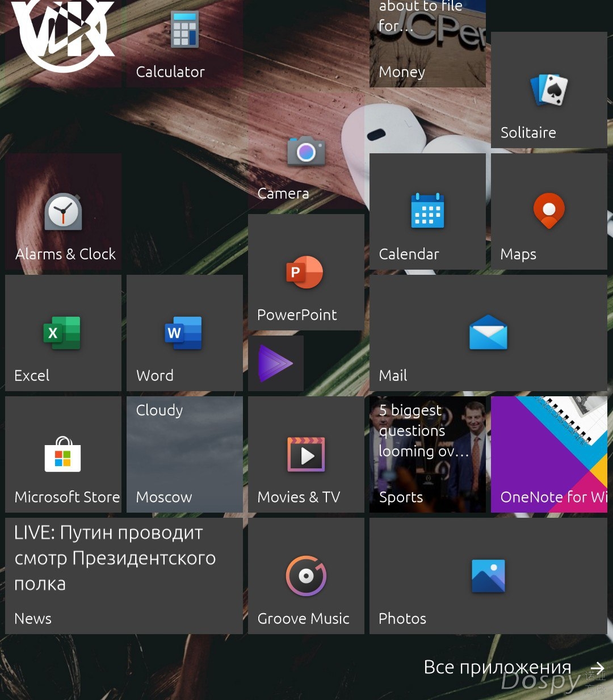Screen dimensions: 613x700
Task: Tap the small purple play-arrow tile
Action: (276, 363)
